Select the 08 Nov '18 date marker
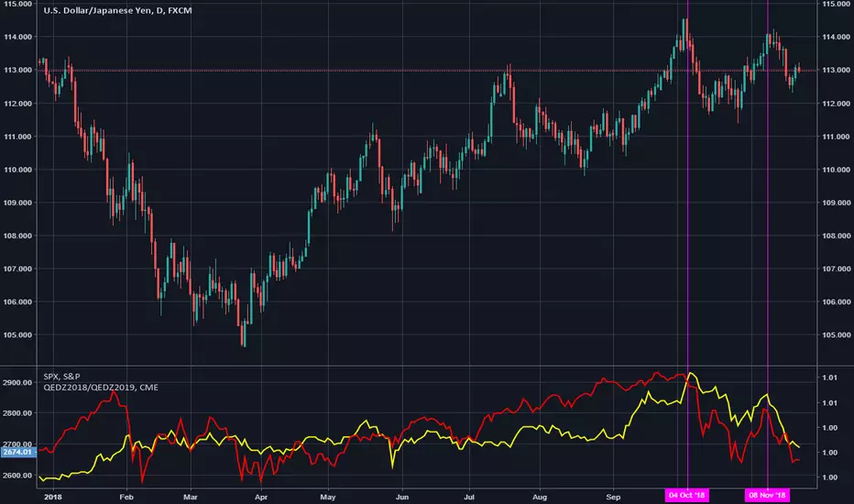854x504 pixels. coord(767,495)
